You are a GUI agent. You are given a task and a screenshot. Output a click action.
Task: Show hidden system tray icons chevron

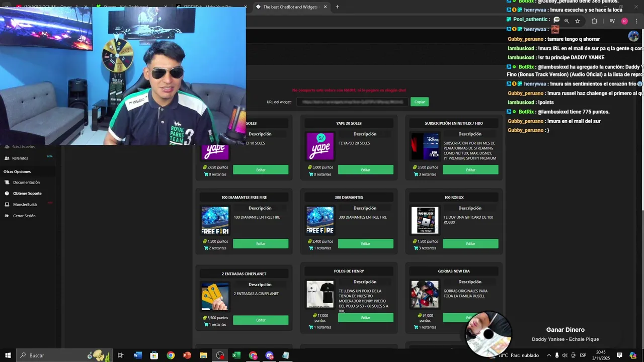click(x=549, y=355)
